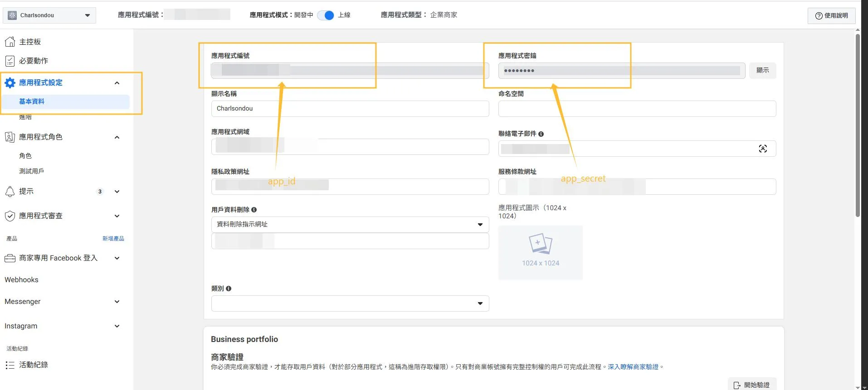
Task: Expand the Instagram section chevron
Action: click(x=117, y=326)
